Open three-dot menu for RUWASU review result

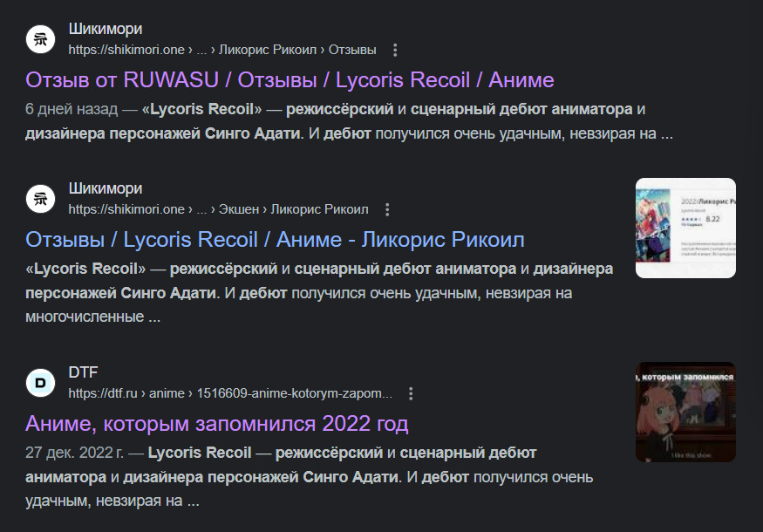click(395, 50)
